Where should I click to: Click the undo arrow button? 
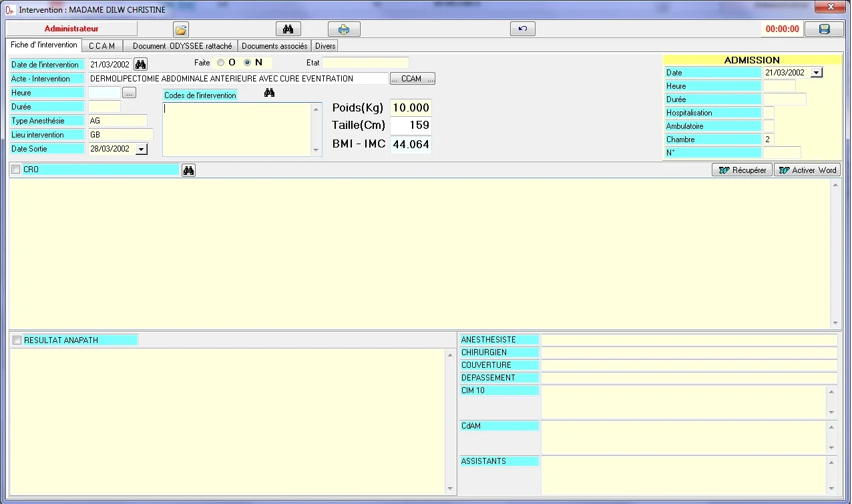point(522,29)
